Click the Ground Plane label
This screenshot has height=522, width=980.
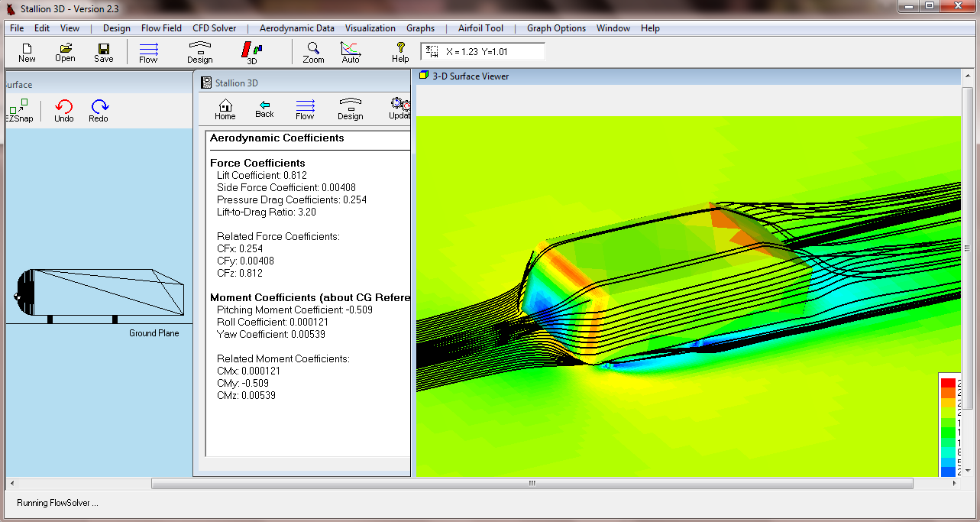tap(154, 333)
